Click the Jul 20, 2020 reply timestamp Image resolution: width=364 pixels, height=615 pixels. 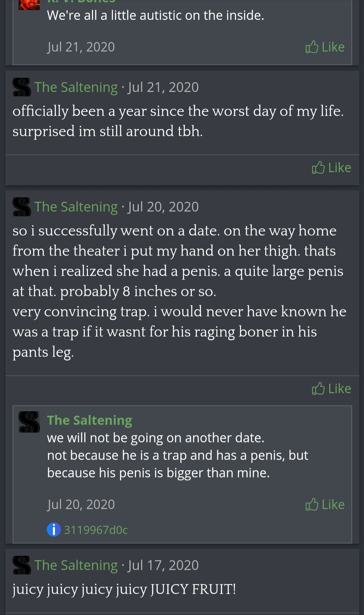pos(81,504)
